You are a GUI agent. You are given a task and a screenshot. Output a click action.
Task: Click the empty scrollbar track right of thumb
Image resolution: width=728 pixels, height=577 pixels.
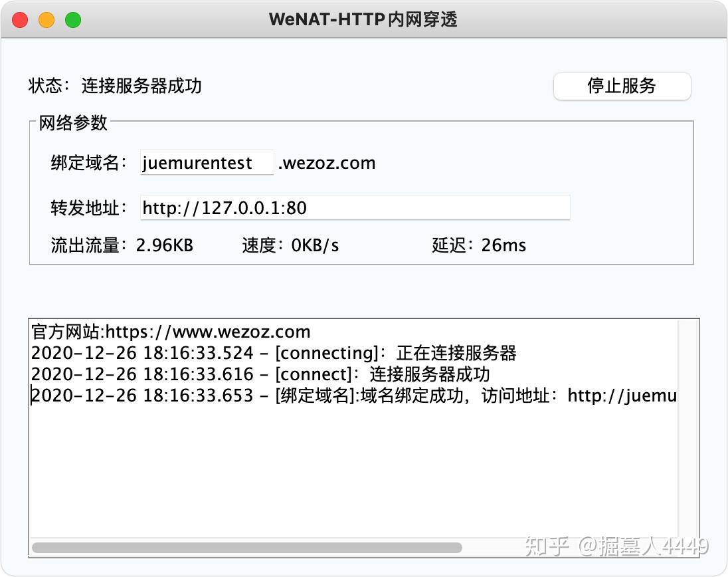pyautogui.click(x=570, y=548)
